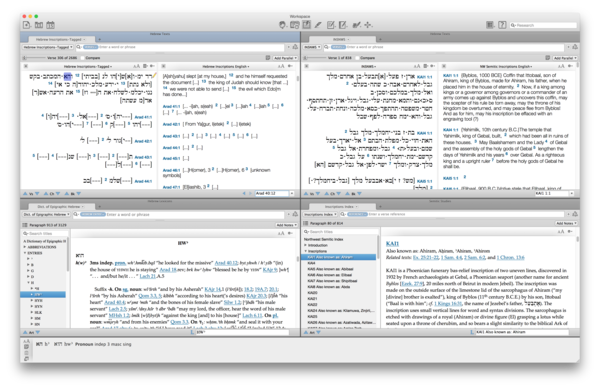Screen dimensions: 600x390
Task: Click the text size icon in NW Semitic Inscriptions English pane
Action: [x=561, y=66]
